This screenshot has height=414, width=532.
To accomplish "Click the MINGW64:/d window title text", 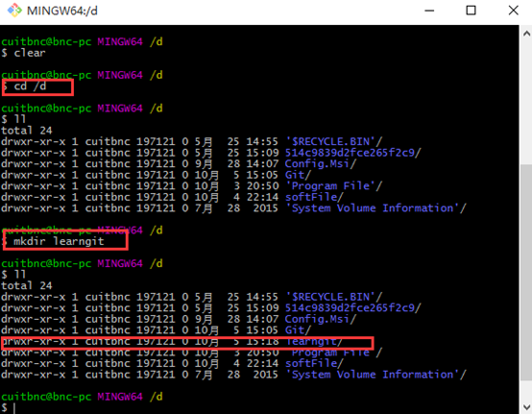I will (62, 11).
